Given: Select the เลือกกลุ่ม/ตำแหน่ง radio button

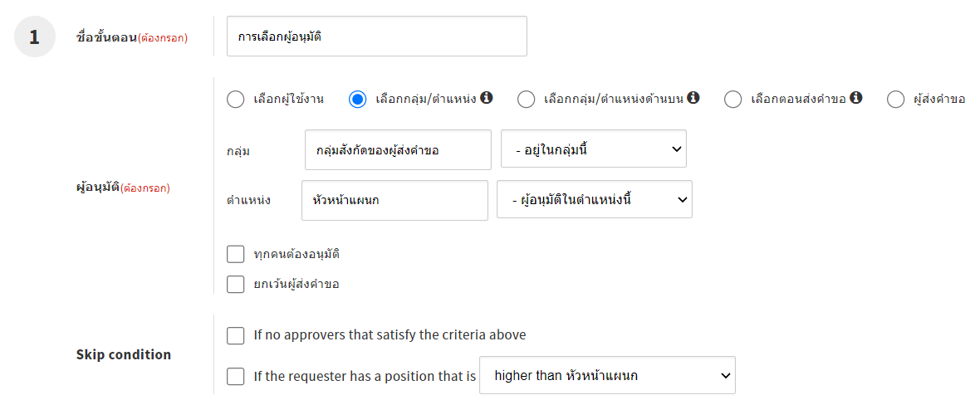Looking at the screenshot, I should 358,100.
